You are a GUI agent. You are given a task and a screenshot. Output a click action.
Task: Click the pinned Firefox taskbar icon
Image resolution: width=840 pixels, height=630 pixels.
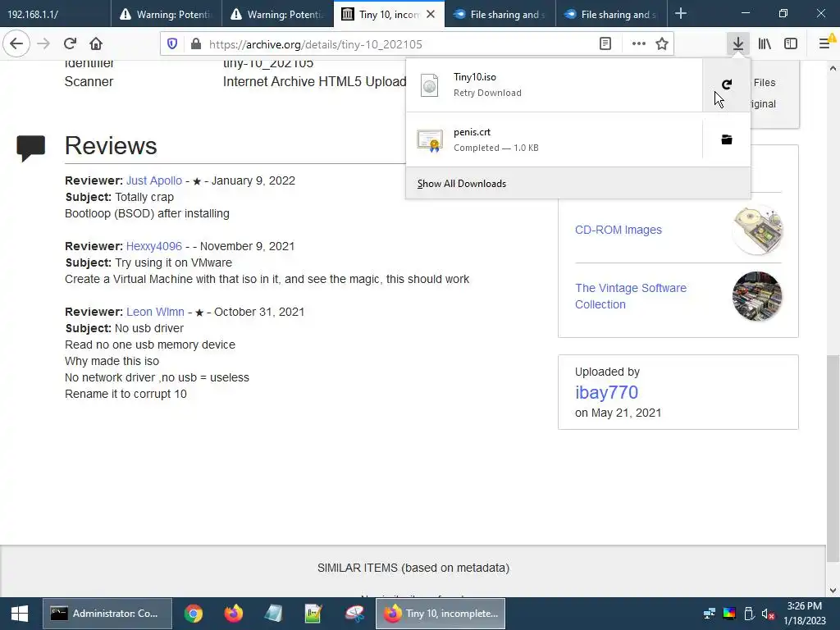click(x=233, y=614)
